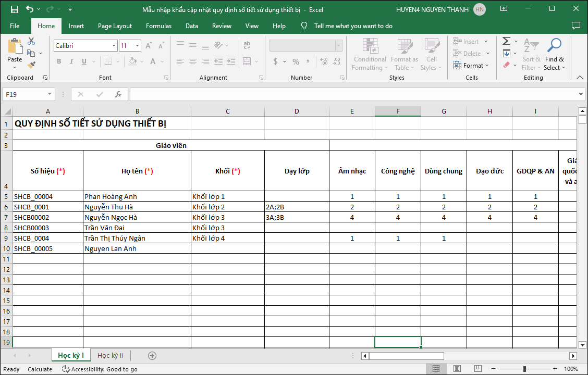This screenshot has width=588, height=375.
Task: Open Conditional Formatting in Styles group
Action: click(369, 55)
